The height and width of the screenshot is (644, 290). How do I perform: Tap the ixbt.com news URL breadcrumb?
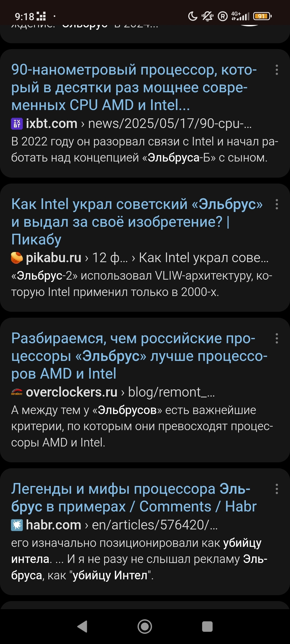click(x=170, y=124)
